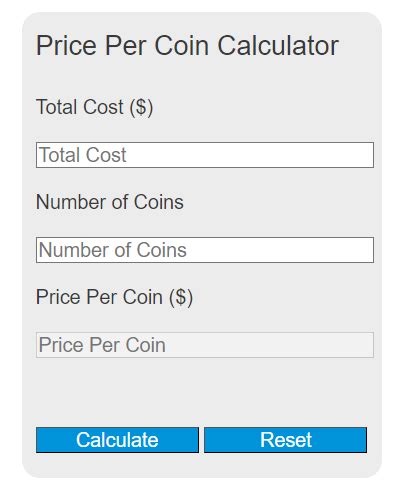Viewport: 403px width, 489px height.
Task: Reset the calculator fields
Action: coord(285,440)
